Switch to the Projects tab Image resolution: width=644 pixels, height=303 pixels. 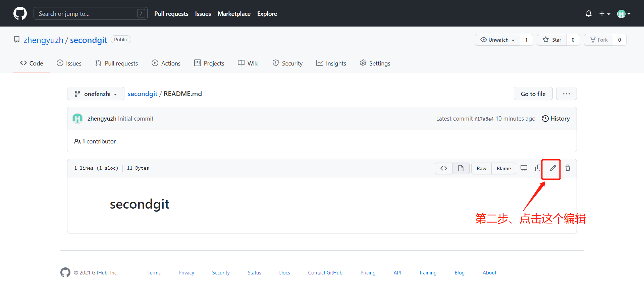coord(209,63)
